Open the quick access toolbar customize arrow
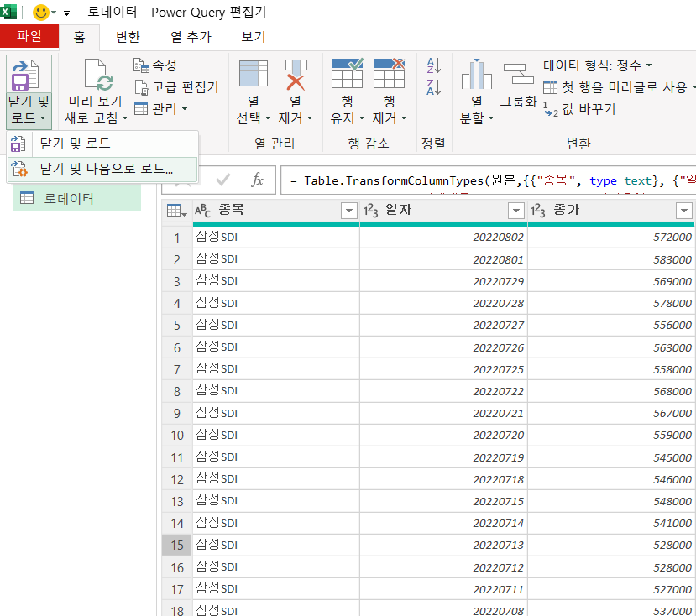This screenshot has height=616, width=696. tap(66, 13)
